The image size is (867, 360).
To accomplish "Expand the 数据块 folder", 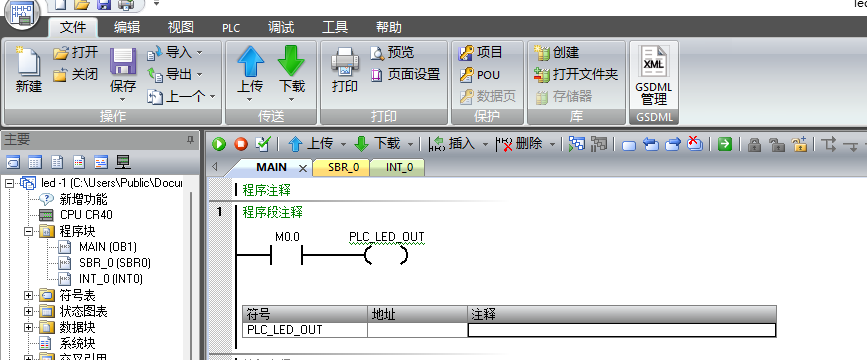I will tap(28, 328).
